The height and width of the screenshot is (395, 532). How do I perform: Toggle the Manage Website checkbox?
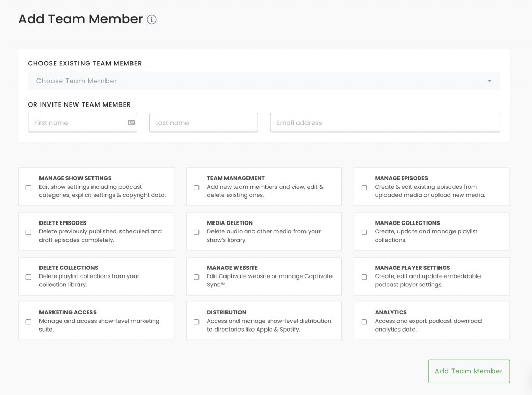pos(196,277)
